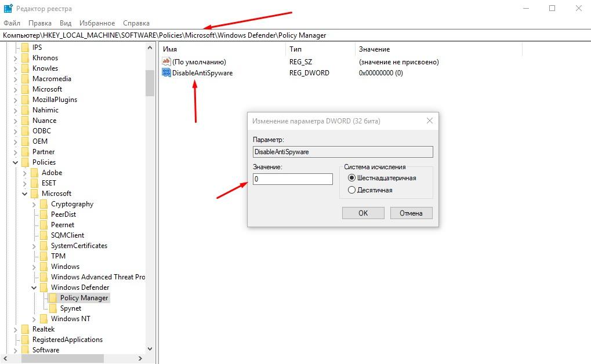Click the tree scroll-up arrow
The width and height of the screenshot is (591, 364).
coord(150,48)
